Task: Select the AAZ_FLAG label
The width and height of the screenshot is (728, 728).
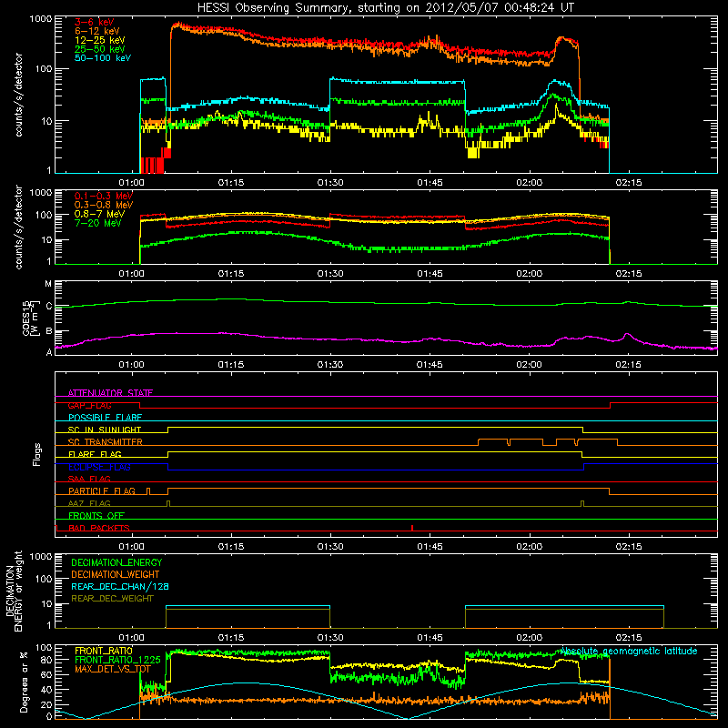Action: pyautogui.click(x=89, y=503)
